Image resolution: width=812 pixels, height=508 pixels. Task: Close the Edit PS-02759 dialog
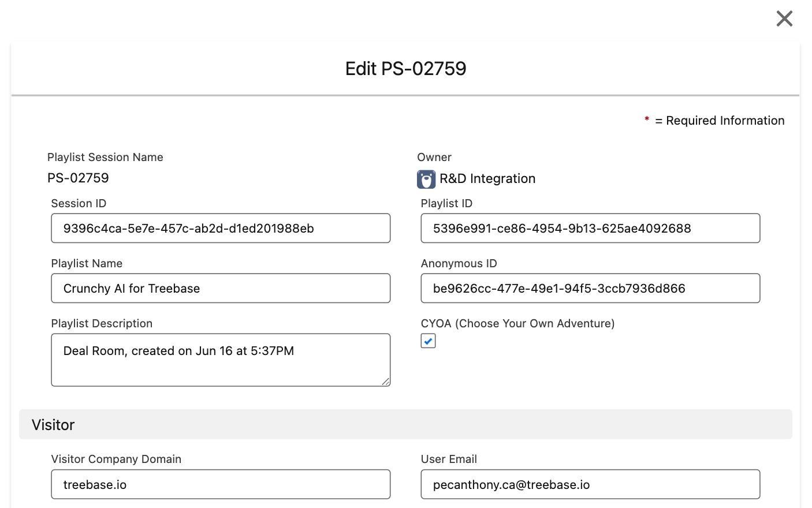click(x=784, y=18)
